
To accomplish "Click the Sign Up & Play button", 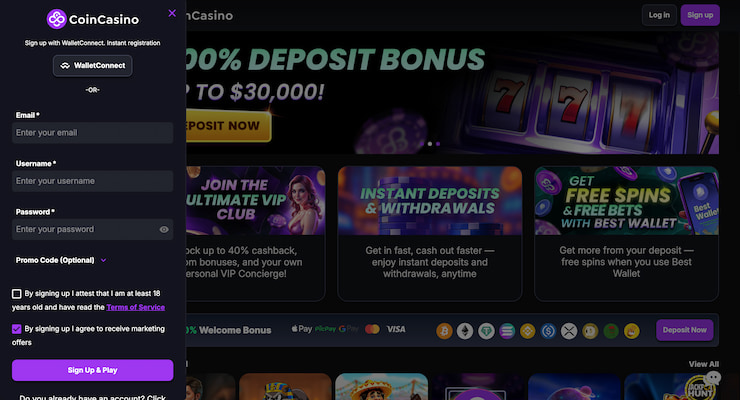I will 92,370.
